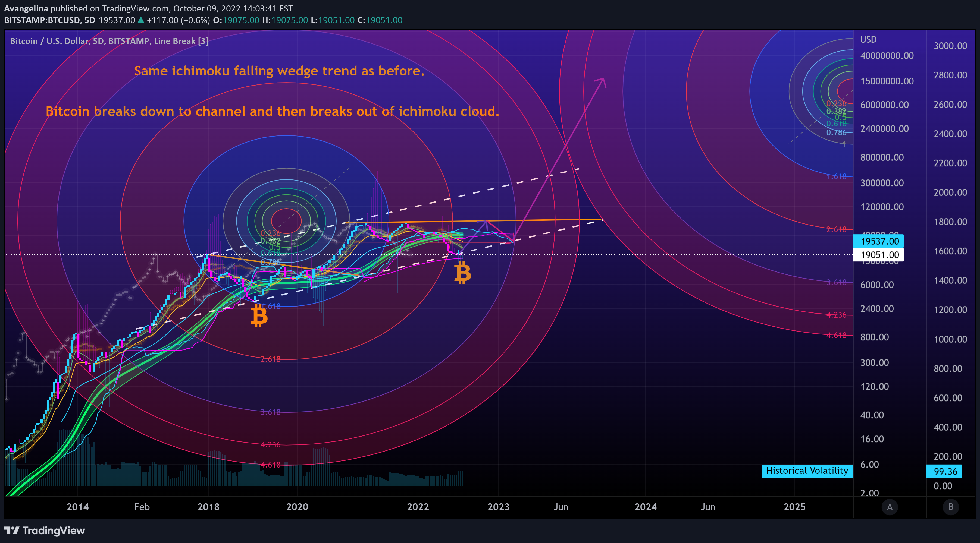Click the 800000.00 price axis label
This screenshot has height=543, width=980.
pos(882,157)
